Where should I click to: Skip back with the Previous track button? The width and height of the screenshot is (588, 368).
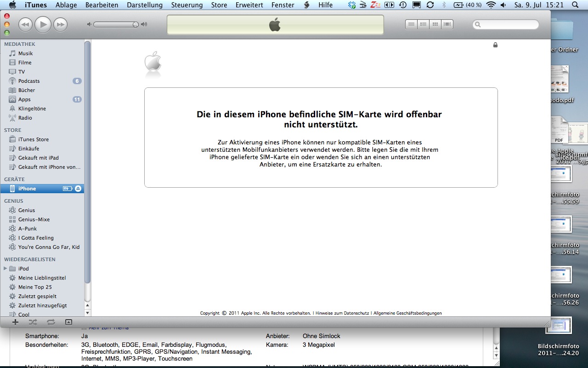25,24
